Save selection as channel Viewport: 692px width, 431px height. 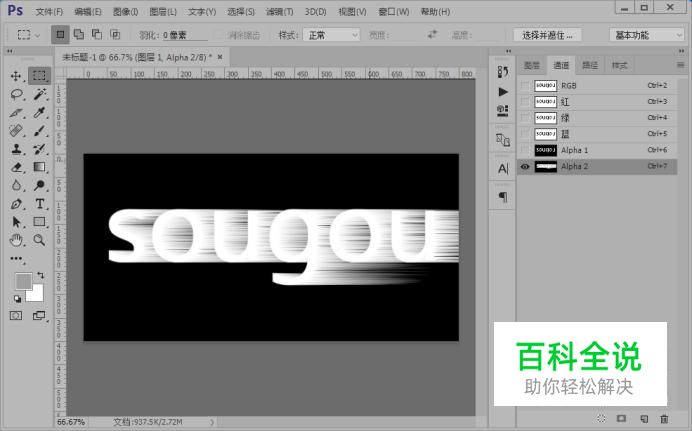pos(621,419)
